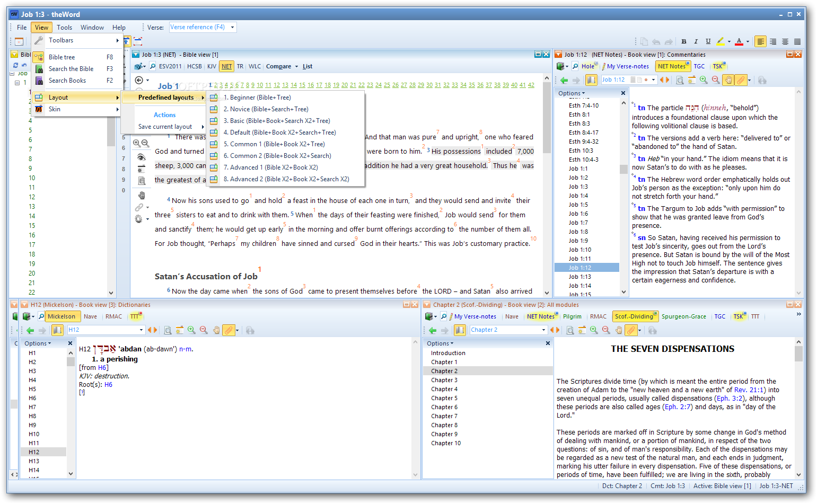Collapse the Job node in Bible tree
The image size is (817, 504).
tap(12, 74)
